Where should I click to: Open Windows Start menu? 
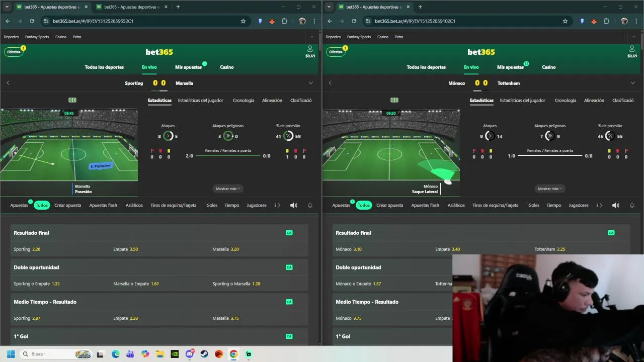click(11, 354)
